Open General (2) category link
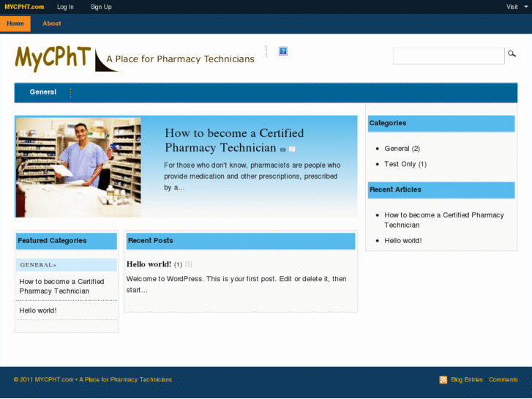532x399 pixels. coord(402,149)
